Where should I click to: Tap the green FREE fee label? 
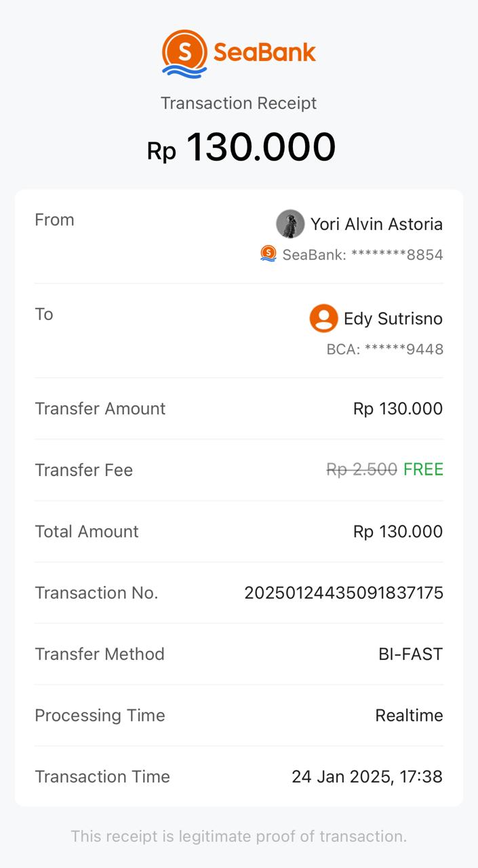coord(423,469)
